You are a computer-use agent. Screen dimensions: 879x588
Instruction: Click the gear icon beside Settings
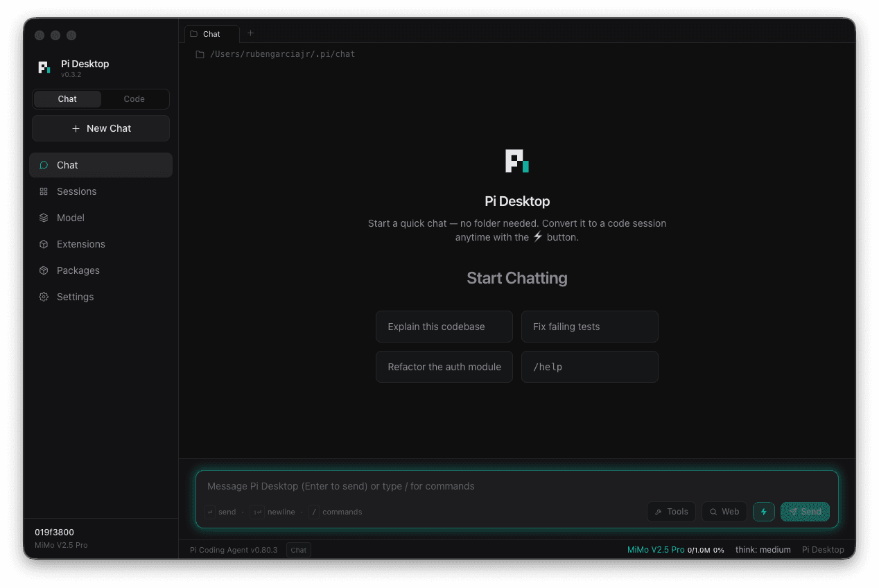44,297
